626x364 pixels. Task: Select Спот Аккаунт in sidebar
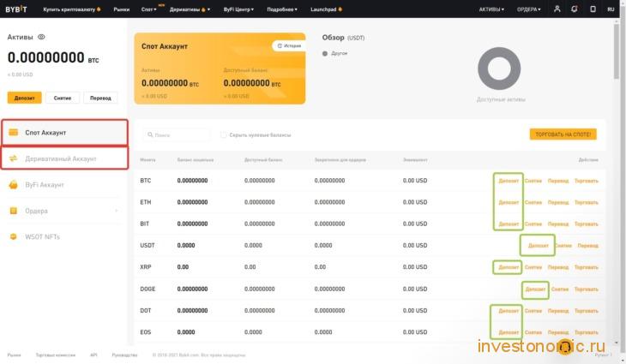point(64,133)
